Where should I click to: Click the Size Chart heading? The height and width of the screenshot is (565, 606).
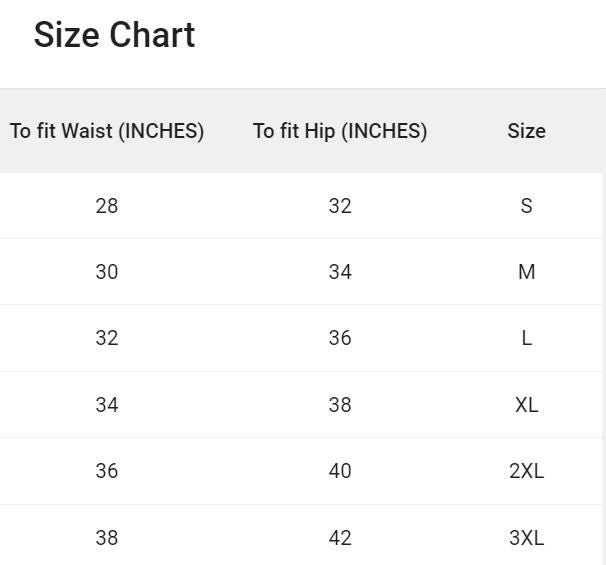pyautogui.click(x=114, y=35)
